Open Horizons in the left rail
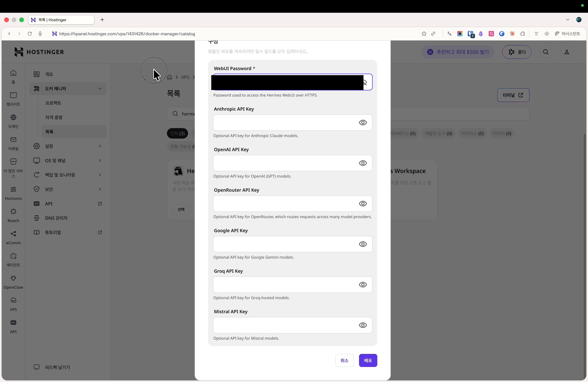Viewport: 588px width, 382px height. [x=13, y=193]
